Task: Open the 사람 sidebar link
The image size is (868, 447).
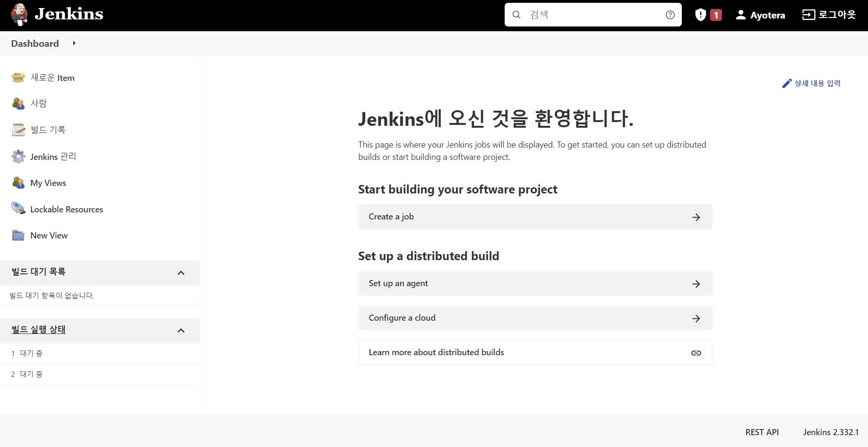Action: pos(39,103)
